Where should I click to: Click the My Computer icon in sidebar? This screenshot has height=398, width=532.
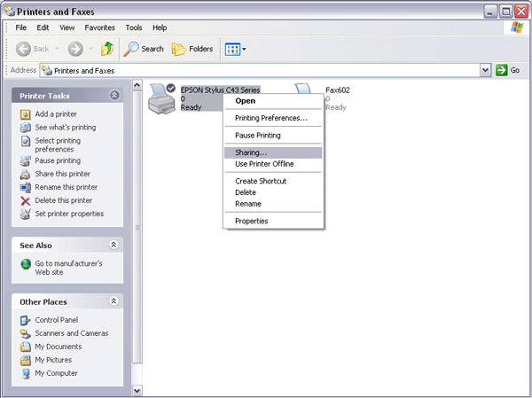pyautogui.click(x=26, y=373)
